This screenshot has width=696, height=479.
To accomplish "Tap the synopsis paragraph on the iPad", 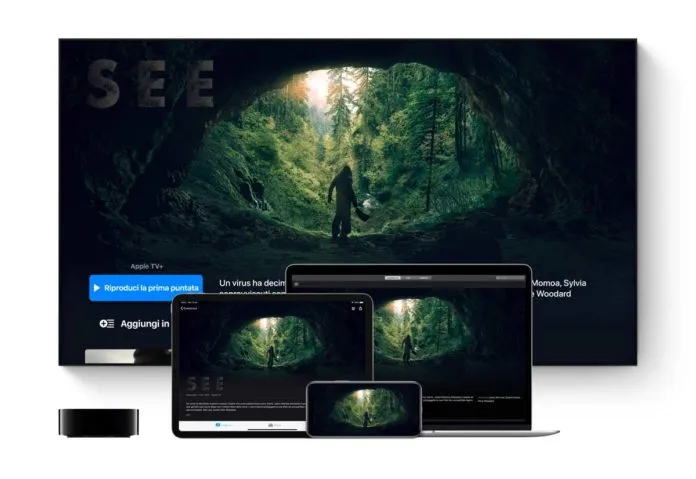I will pyautogui.click(x=245, y=406).
